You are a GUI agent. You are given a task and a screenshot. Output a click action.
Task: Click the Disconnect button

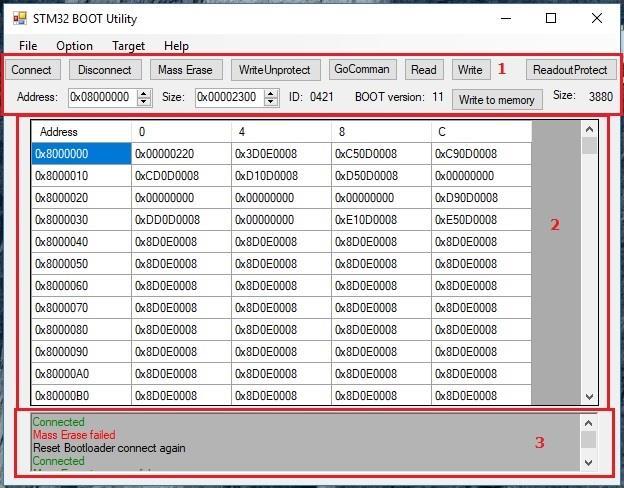coord(105,70)
